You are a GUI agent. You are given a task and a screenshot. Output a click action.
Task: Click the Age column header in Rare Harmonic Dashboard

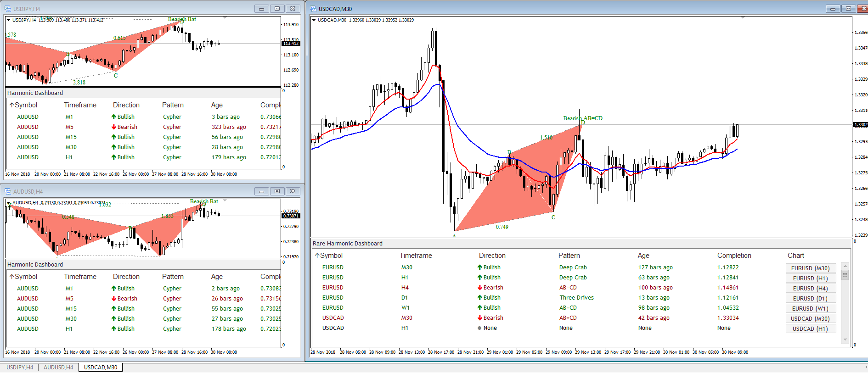[643, 256]
